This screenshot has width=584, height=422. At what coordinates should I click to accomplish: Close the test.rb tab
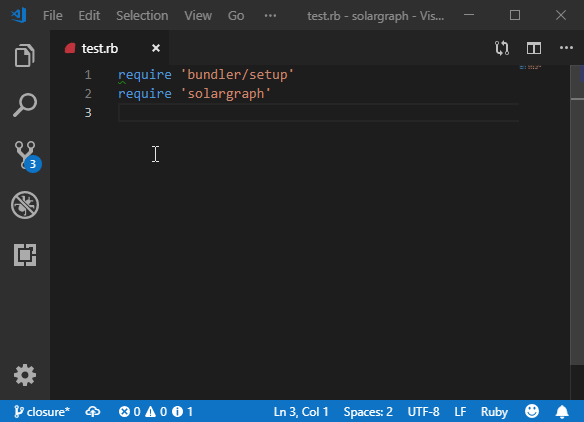(x=156, y=48)
